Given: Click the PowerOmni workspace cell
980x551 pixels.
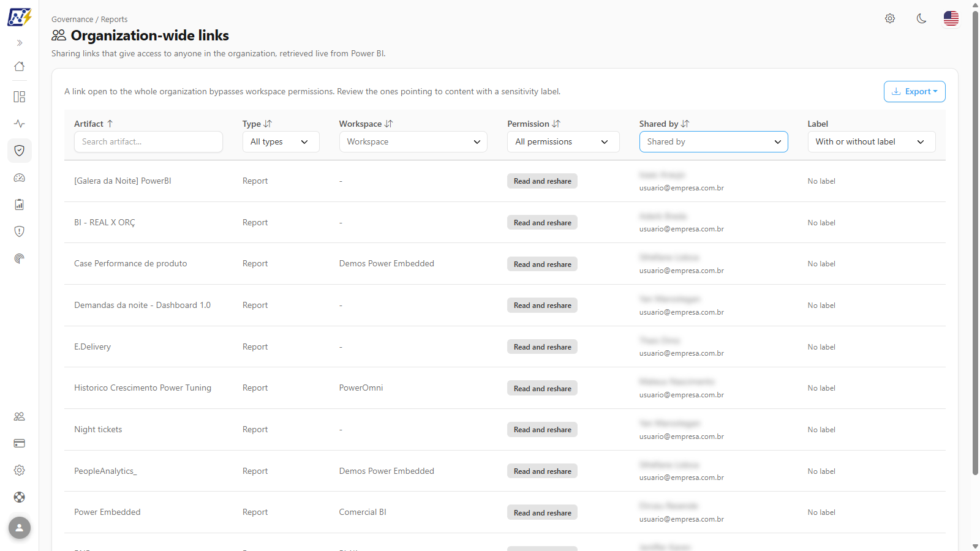Looking at the screenshot, I should click(x=361, y=388).
